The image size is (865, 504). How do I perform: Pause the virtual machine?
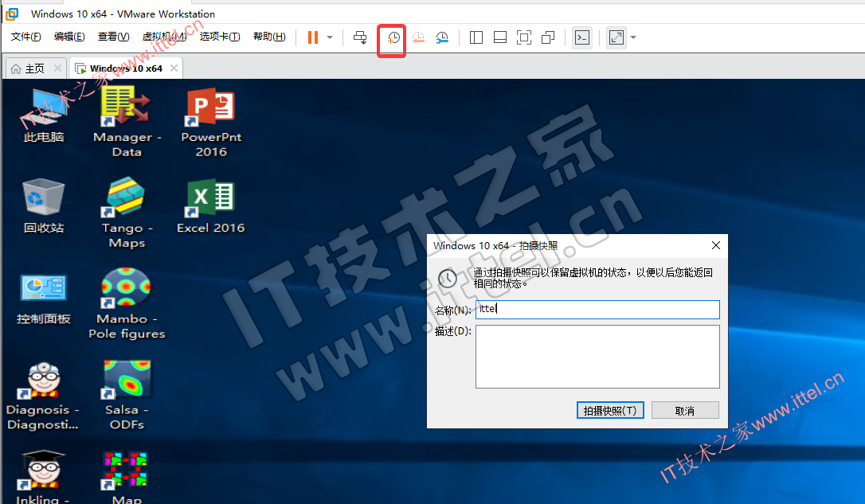(313, 37)
